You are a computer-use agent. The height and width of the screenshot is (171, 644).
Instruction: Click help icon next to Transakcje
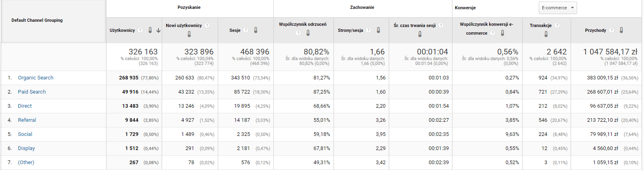[557, 25]
